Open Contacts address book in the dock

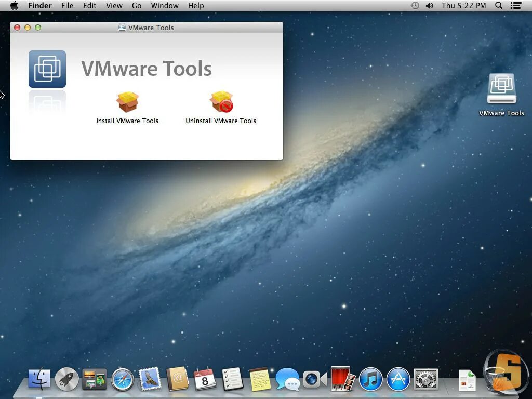(178, 379)
